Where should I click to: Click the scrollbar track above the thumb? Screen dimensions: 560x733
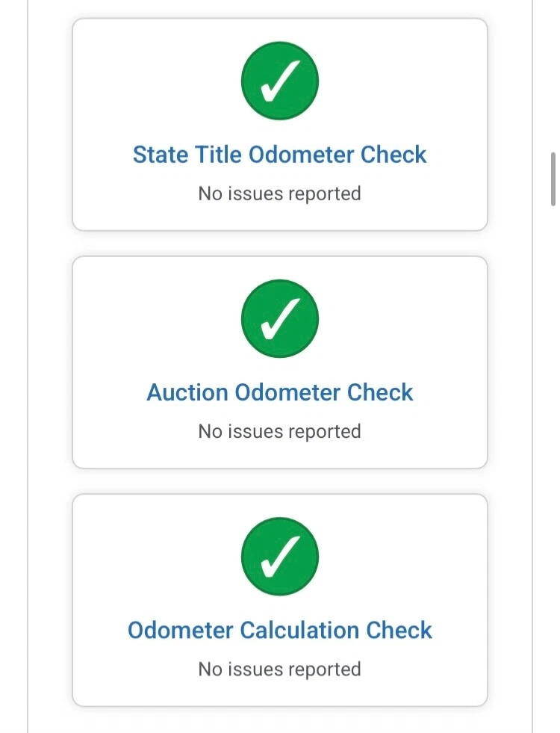tap(553, 75)
